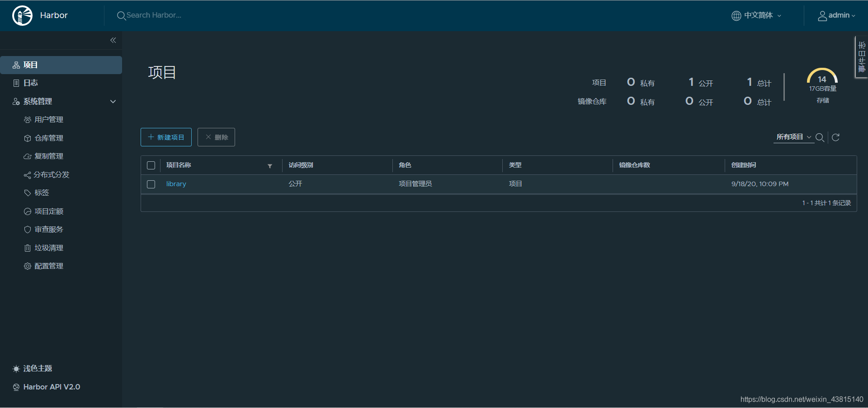Screen dimensions: 868x408
Task: Click the Harbor logo icon
Action: 22,15
